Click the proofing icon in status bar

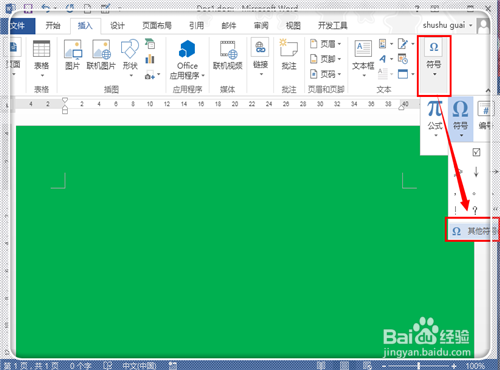(107, 366)
